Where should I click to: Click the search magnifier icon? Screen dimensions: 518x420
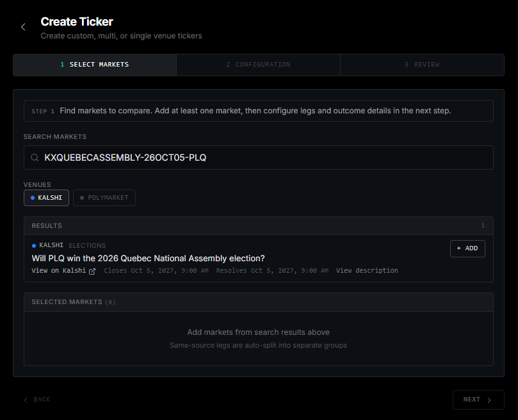(35, 157)
